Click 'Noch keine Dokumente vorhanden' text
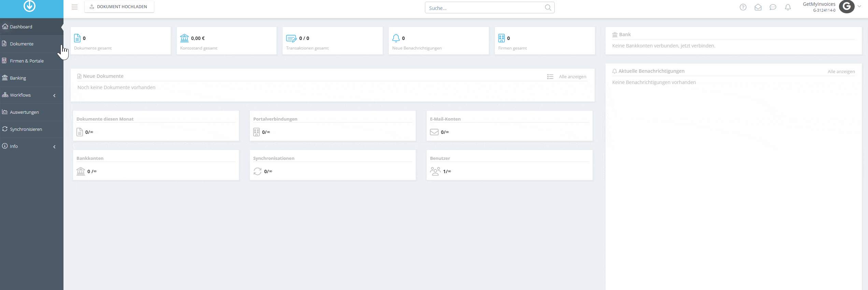This screenshot has width=868, height=290. (x=116, y=87)
